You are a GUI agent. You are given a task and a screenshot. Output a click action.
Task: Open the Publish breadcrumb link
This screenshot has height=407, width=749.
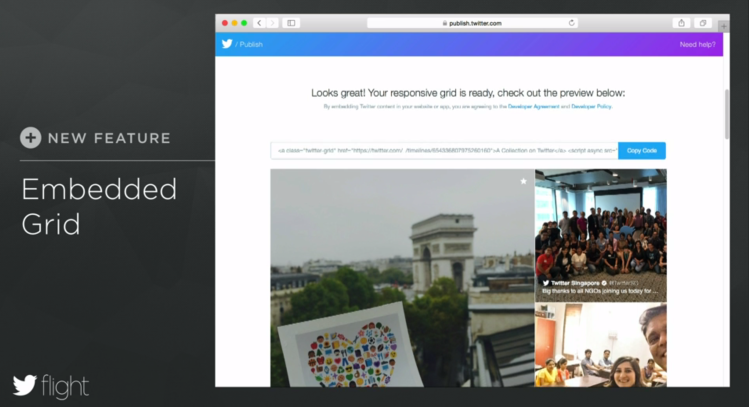point(251,44)
